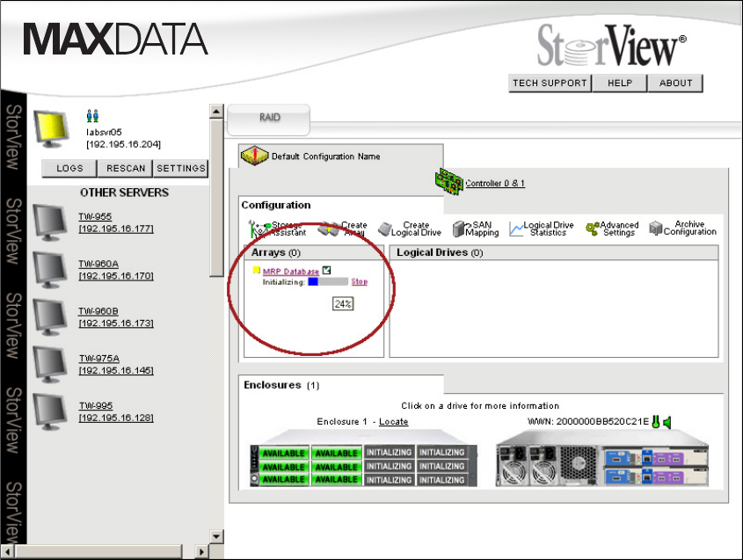This screenshot has height=560, width=743.
Task: Click the labsvr05 IP address 192.195.16.204
Action: point(123,144)
